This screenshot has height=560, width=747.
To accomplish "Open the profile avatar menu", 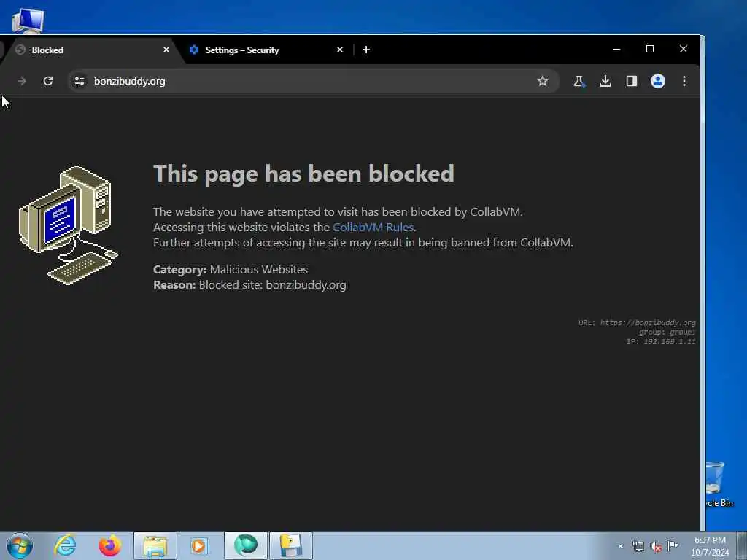I will [658, 81].
